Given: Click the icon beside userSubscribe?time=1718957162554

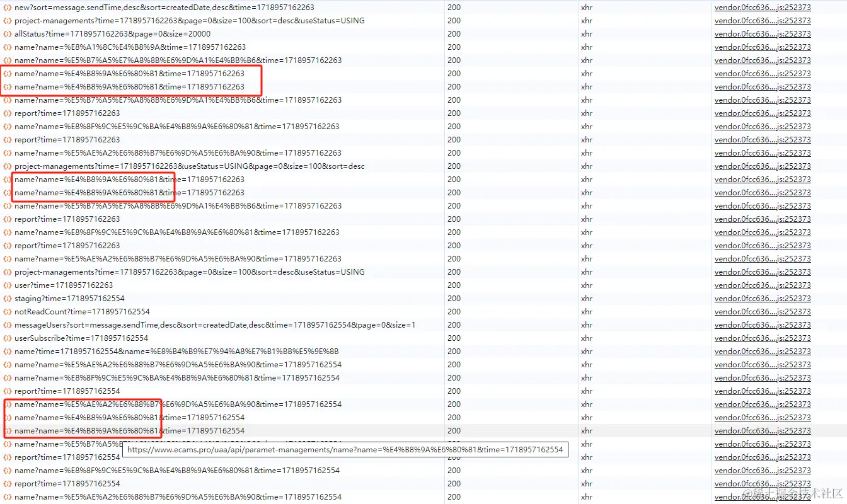Looking at the screenshot, I should [8, 338].
